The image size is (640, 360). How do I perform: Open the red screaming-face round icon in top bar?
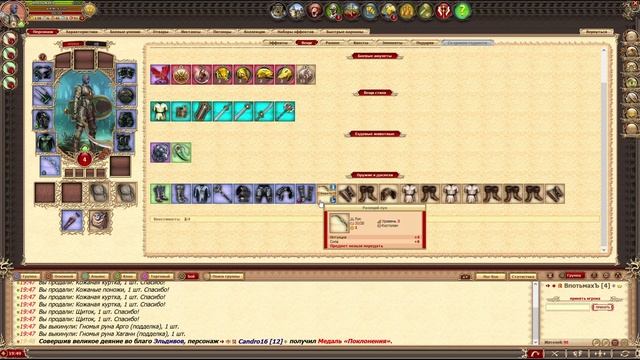click(x=315, y=11)
